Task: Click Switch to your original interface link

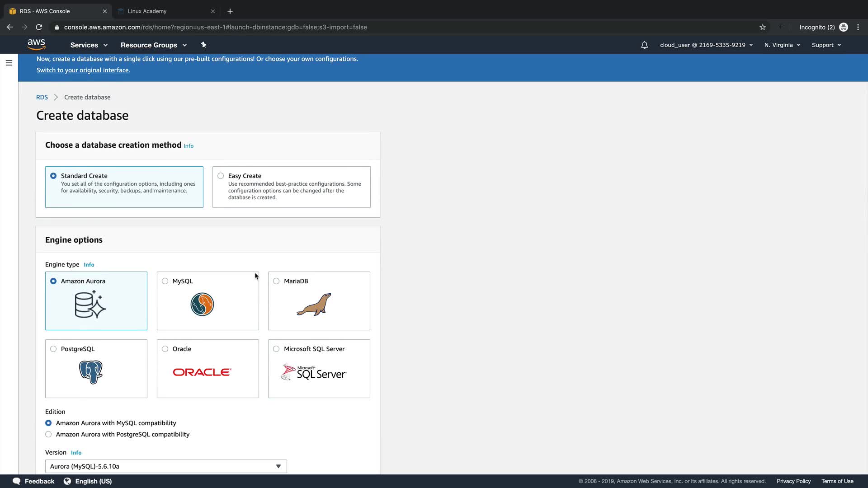Action: (x=83, y=70)
